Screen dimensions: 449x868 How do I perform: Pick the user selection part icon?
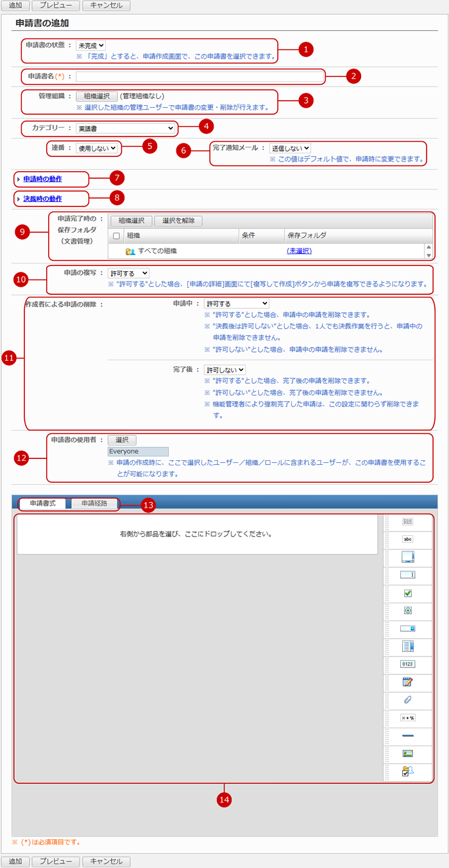pos(408,771)
